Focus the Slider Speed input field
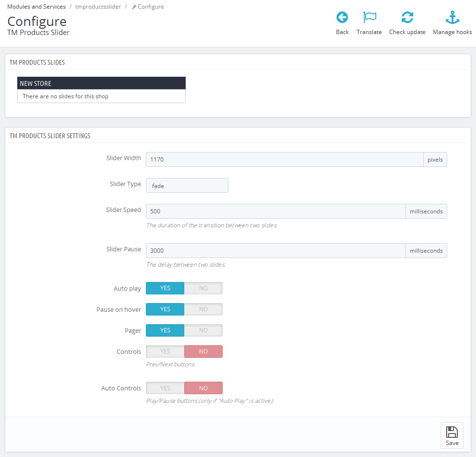 (x=275, y=211)
